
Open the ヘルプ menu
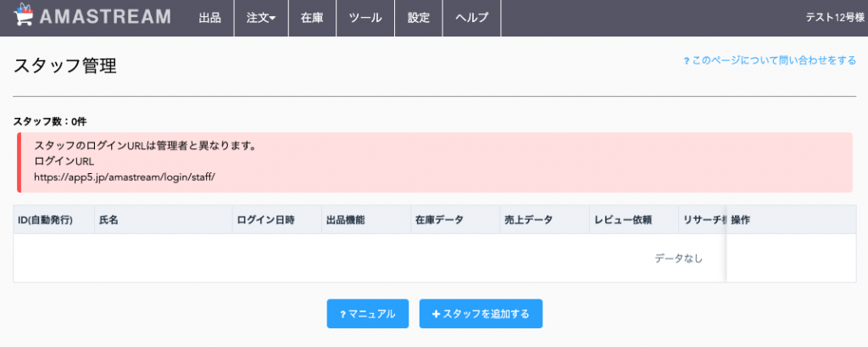pyautogui.click(x=471, y=18)
